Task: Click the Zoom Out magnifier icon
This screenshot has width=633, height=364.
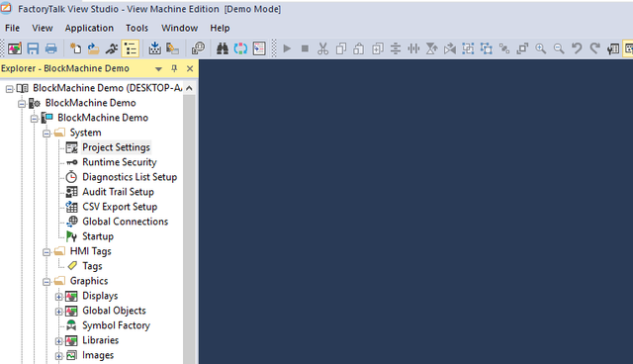Action: (559, 48)
